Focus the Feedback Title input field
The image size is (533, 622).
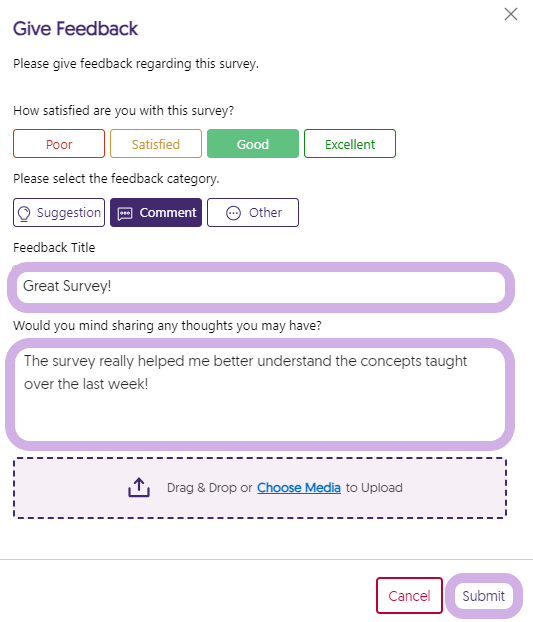pos(261,286)
